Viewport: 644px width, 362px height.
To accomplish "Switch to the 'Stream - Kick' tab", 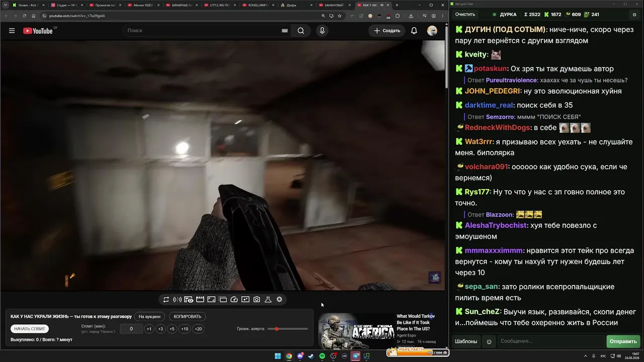I will [29, 5].
